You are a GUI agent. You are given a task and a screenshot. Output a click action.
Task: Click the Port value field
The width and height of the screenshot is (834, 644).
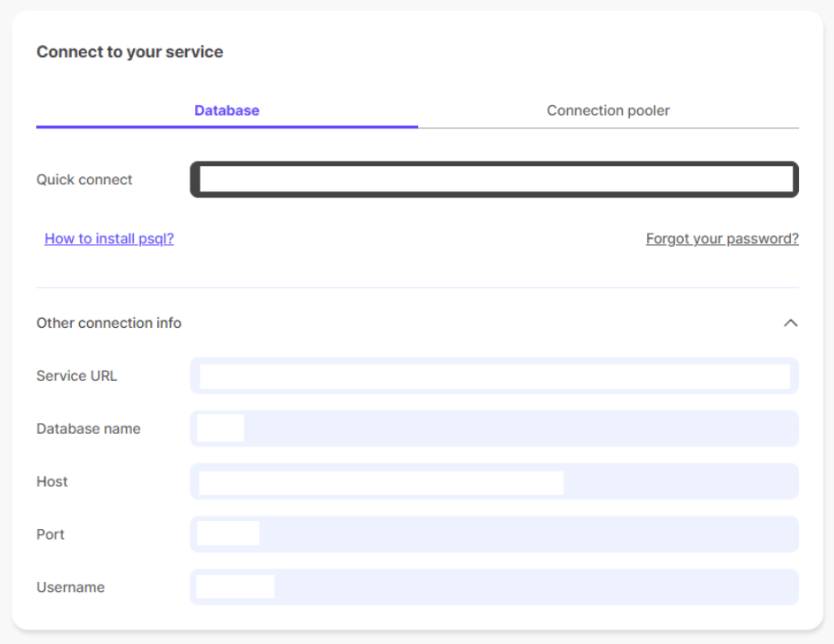[x=494, y=534]
